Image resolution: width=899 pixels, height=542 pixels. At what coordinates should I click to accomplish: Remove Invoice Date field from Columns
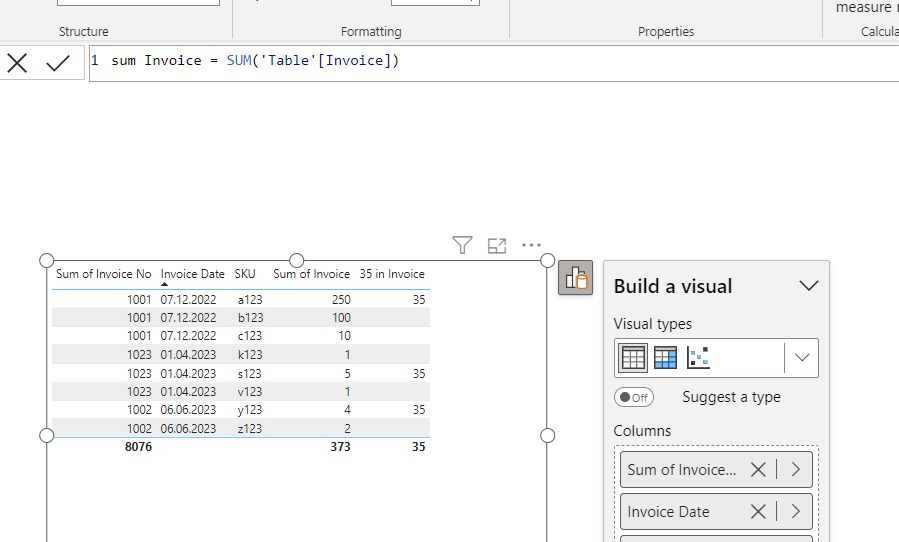click(758, 512)
